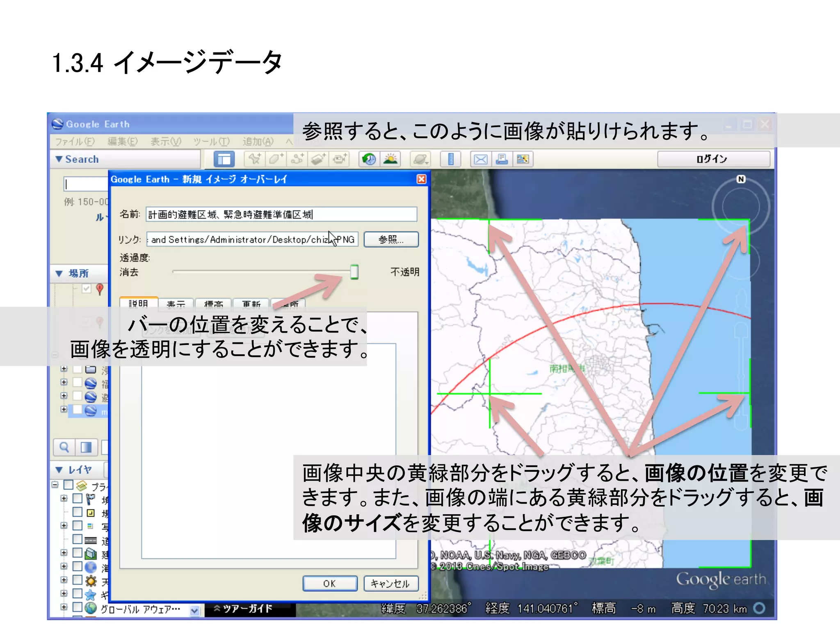Image resolution: width=840 pixels, height=630 pixels.
Task: Open the dropdown arrow below the layers list
Action: click(x=195, y=611)
